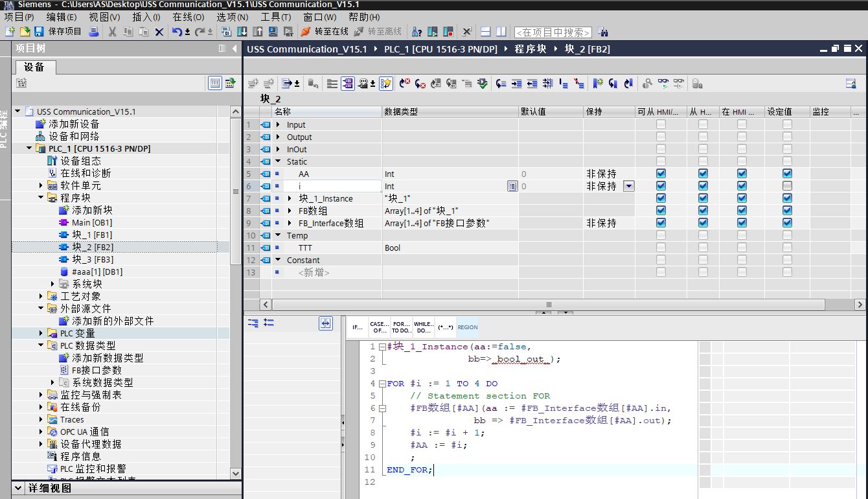Enable setpoint checkbox for variable i
This screenshot has width=868, height=499.
(x=787, y=186)
